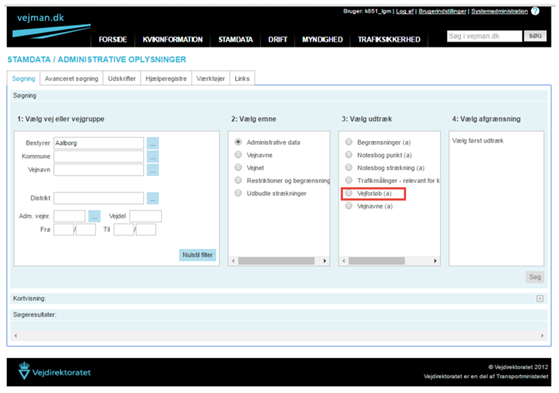559x393 pixels.
Task: Click right arrow of results scrollbar
Action: coord(542,336)
